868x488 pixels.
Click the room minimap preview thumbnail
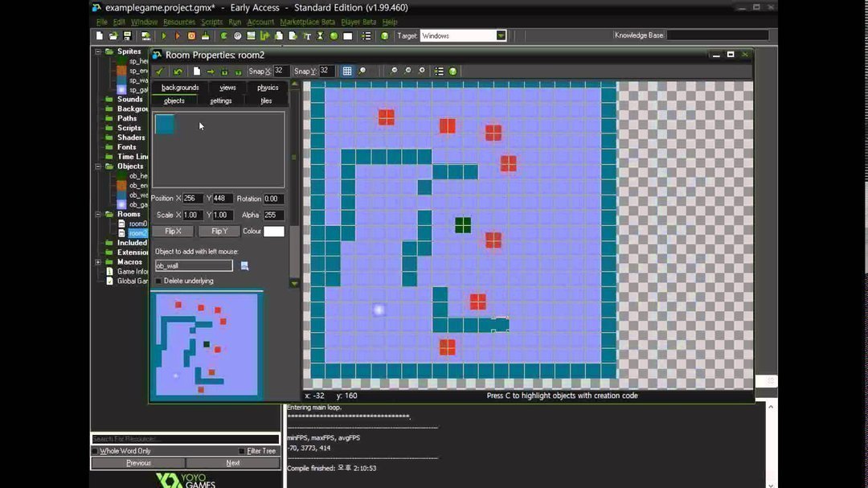(x=207, y=345)
